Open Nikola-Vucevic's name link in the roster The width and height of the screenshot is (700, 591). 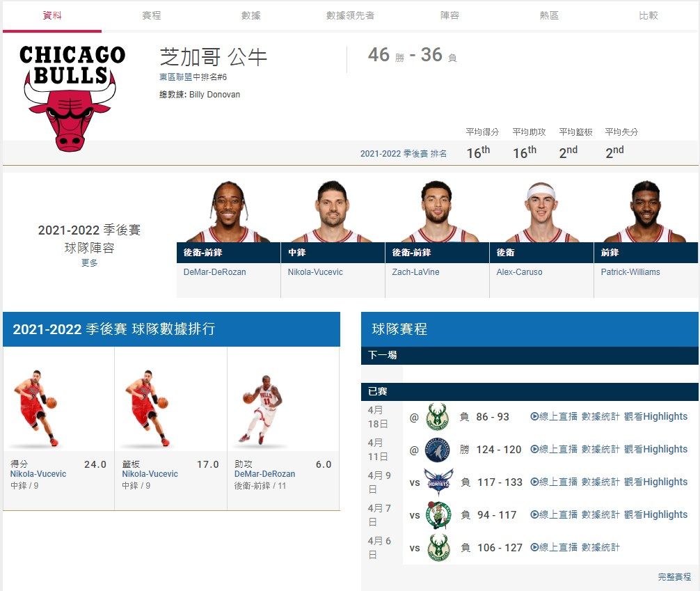(315, 272)
